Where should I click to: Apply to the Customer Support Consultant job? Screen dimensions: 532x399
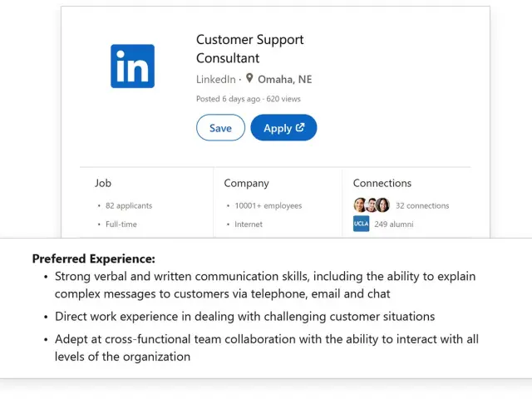click(x=283, y=128)
